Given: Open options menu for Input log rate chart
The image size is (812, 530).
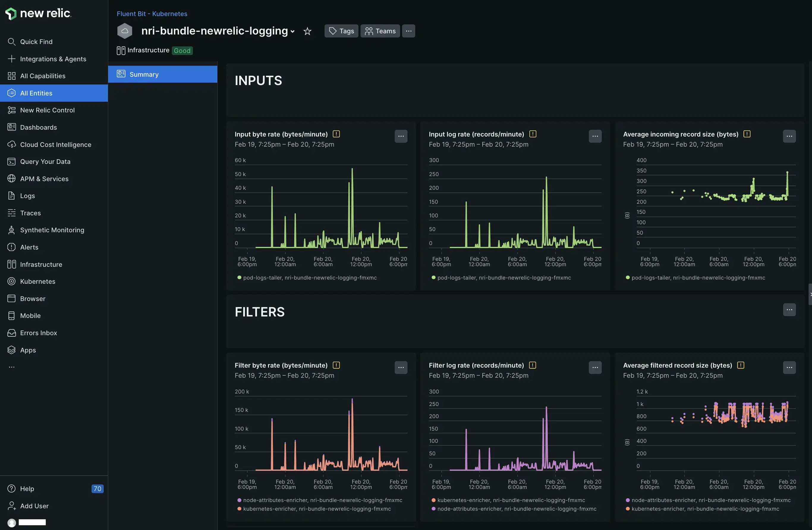Looking at the screenshot, I should point(595,136).
